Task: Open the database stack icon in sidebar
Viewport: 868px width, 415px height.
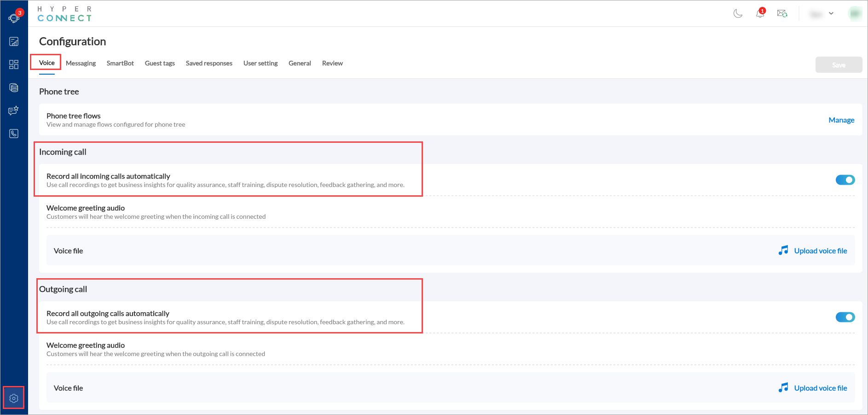Action: [14, 88]
